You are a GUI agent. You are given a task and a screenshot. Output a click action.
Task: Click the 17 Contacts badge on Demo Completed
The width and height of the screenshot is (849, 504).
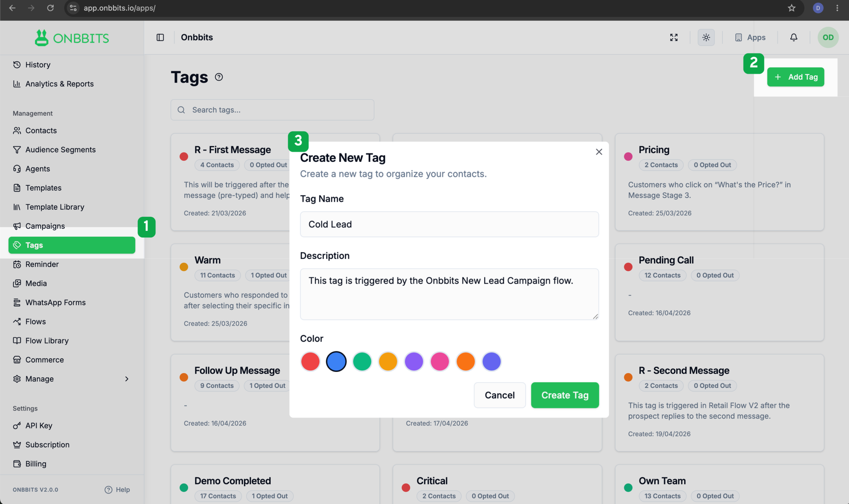click(218, 496)
